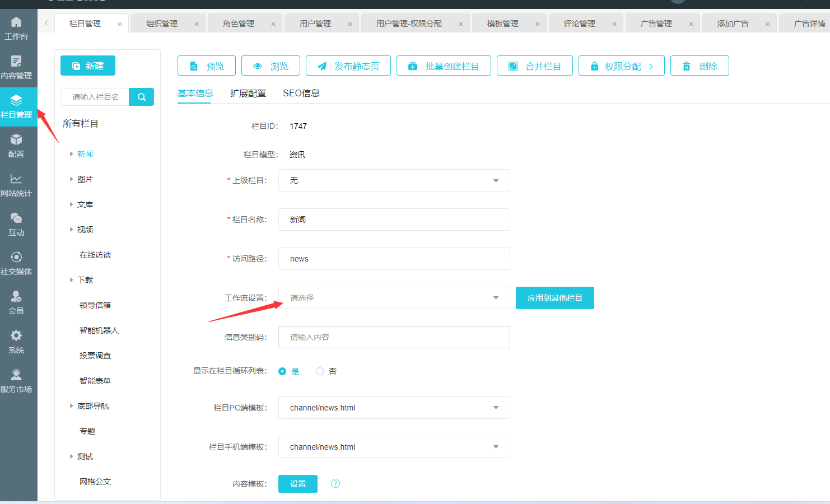
Task: Click the 新建 new column button
Action: point(88,66)
